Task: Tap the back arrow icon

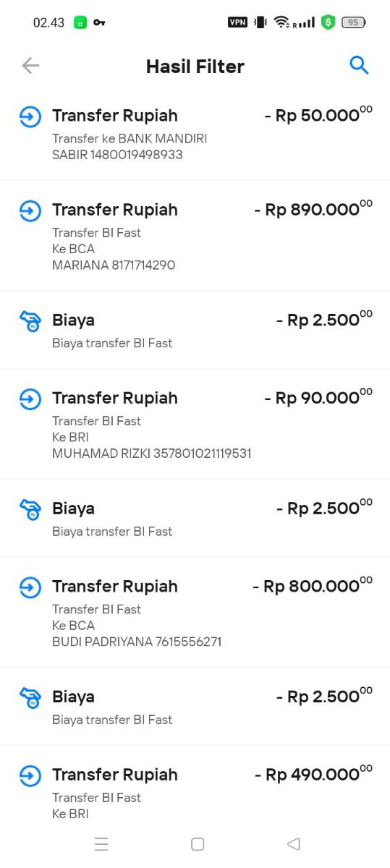Action: click(30, 66)
